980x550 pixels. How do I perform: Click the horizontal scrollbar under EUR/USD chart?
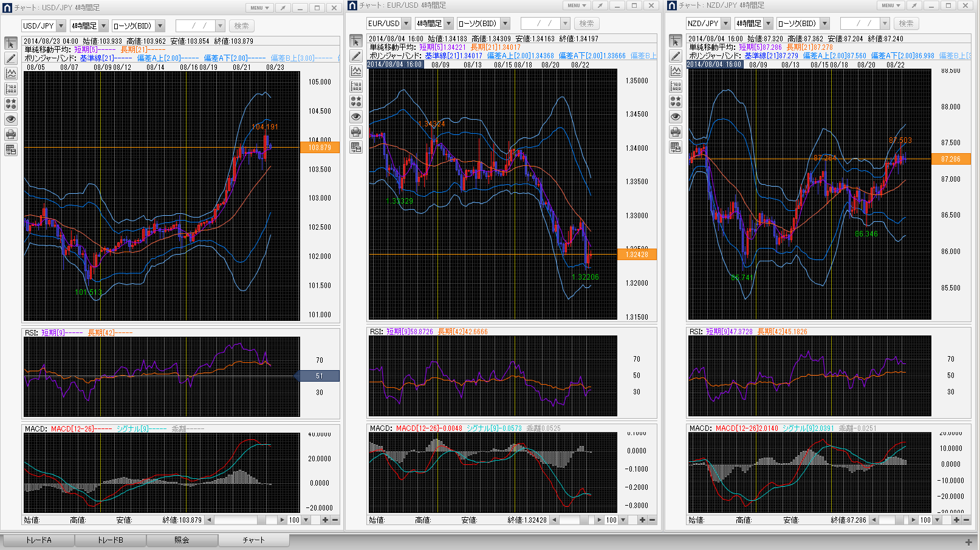(x=575, y=520)
